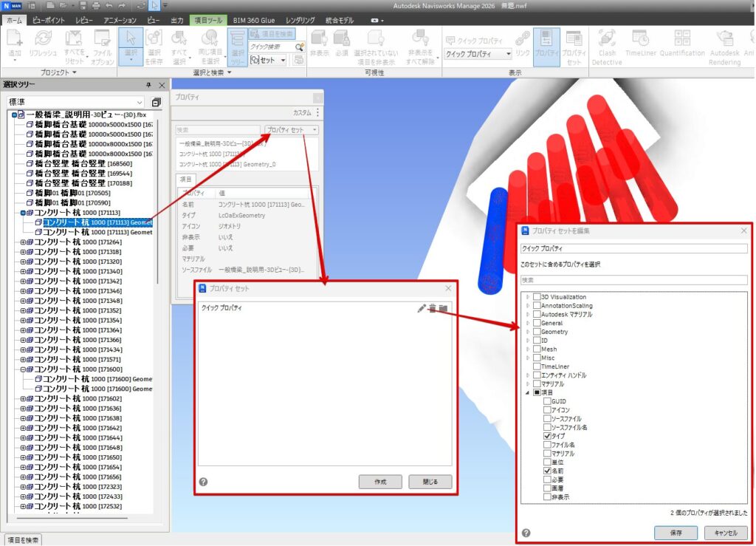This screenshot has width=756, height=546.
Task: Uncheck the 名前 property checkbox
Action: coord(547,471)
